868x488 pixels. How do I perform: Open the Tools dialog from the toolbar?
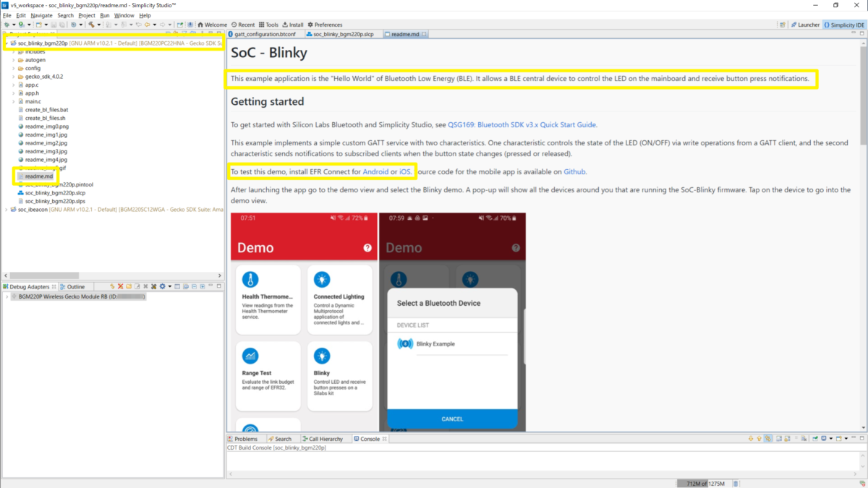pos(268,25)
